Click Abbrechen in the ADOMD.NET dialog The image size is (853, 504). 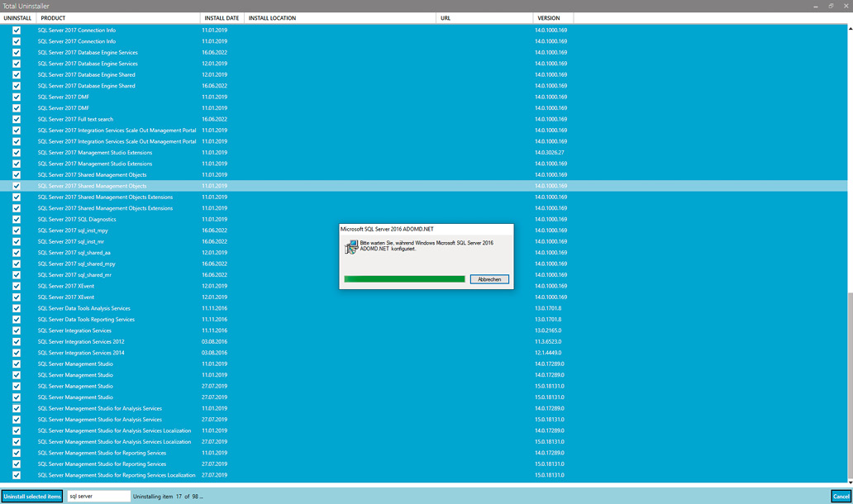point(489,279)
